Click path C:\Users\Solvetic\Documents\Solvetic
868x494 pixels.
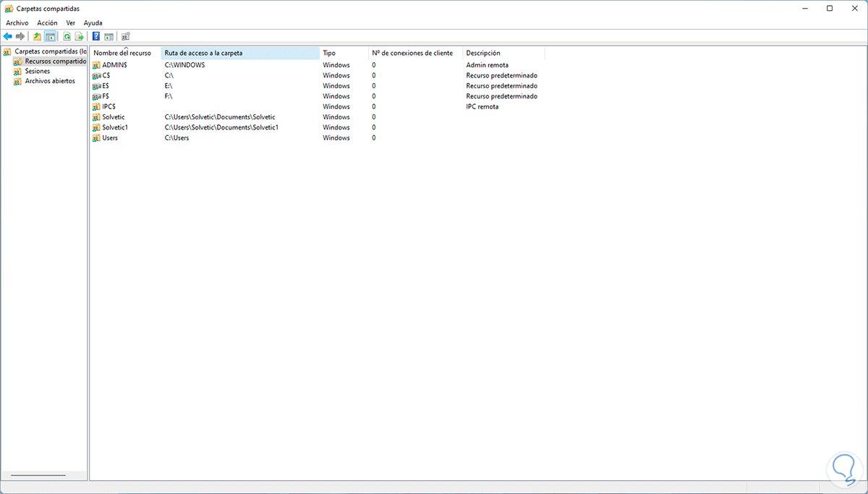tap(220, 117)
